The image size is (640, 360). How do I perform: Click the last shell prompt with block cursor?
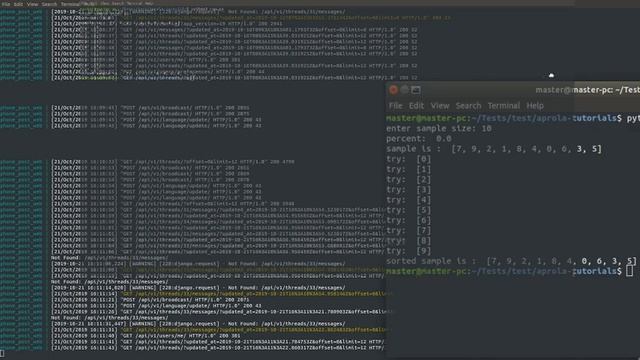click(509, 271)
